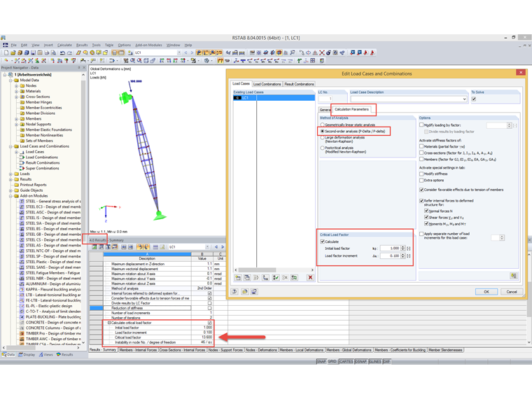Switch to the Result Combinations tab
The image size is (532, 399).
pyautogui.click(x=300, y=84)
